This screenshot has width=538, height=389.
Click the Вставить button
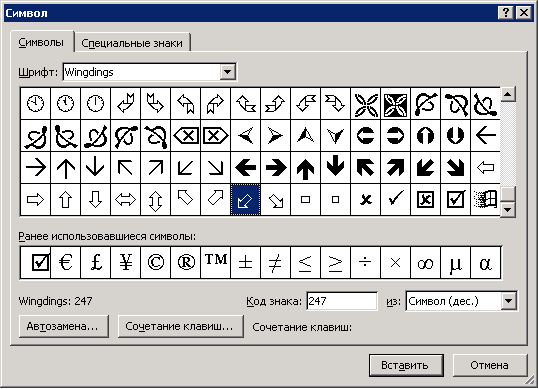pos(406,365)
